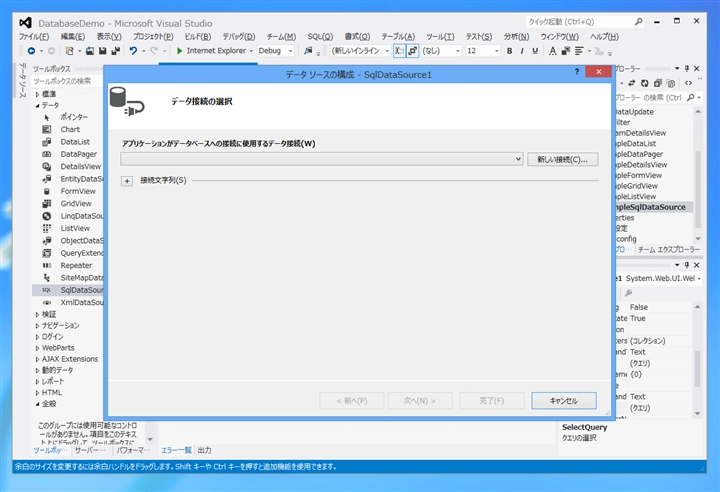
Task: Open the ファイル menu
Action: (34, 37)
